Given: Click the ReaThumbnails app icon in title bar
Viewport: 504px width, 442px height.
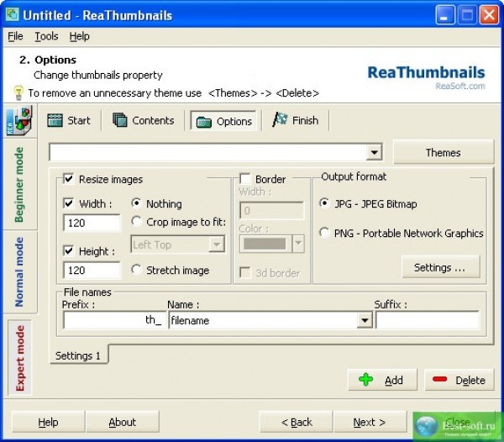Looking at the screenshot, I should (13, 15).
